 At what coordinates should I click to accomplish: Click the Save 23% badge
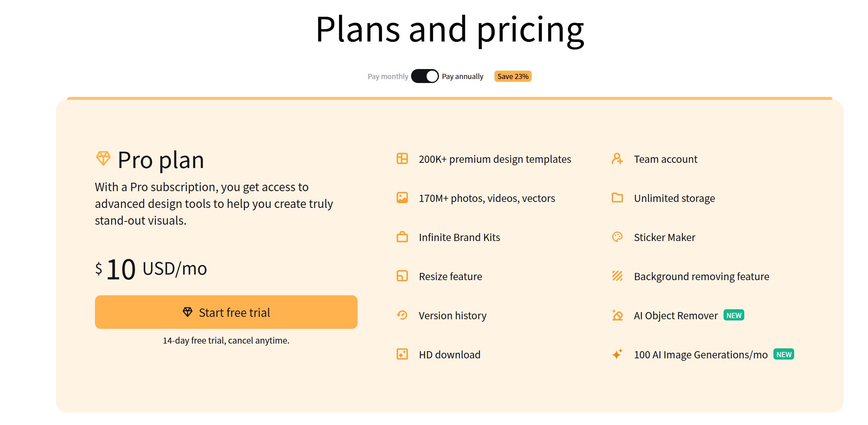(x=513, y=76)
